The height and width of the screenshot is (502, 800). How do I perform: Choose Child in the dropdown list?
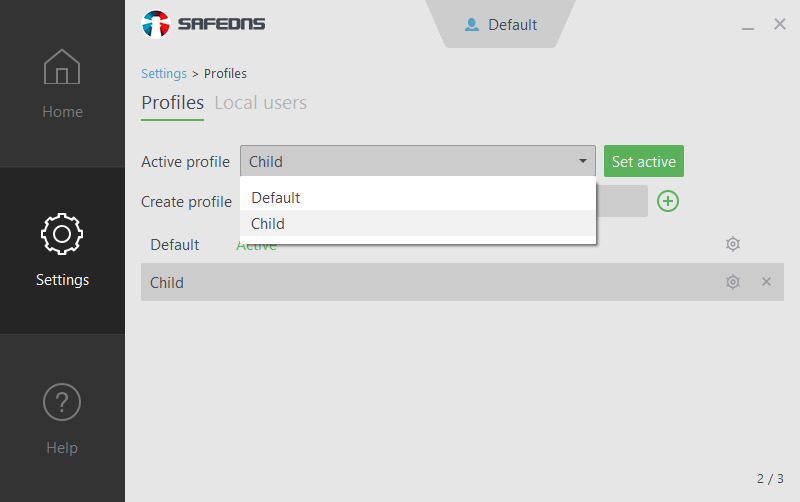pyautogui.click(x=268, y=224)
